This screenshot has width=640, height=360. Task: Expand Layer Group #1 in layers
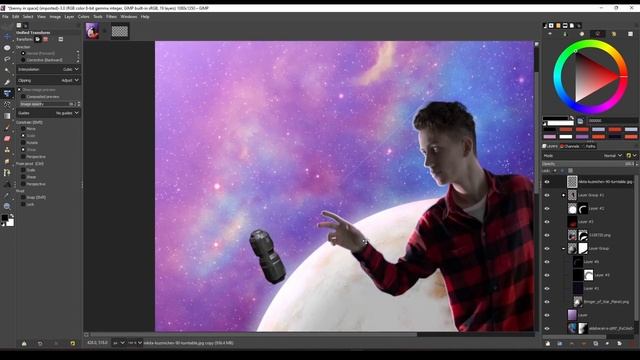pos(563,195)
